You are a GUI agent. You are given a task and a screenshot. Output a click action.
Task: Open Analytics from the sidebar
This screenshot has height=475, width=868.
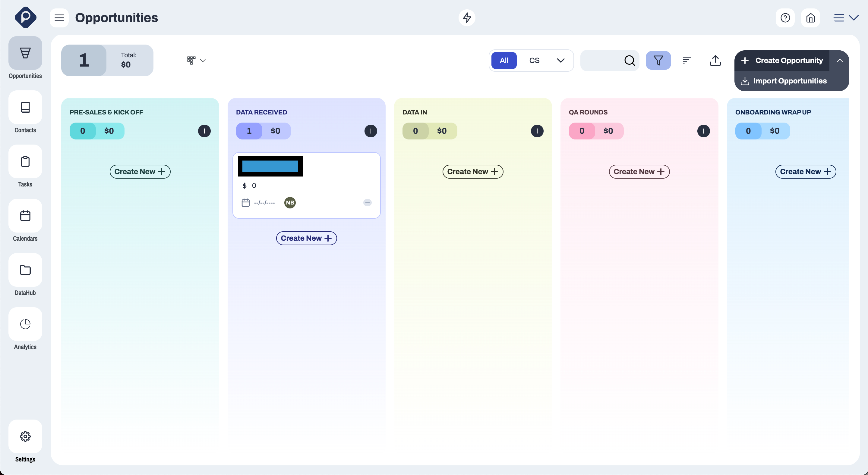pyautogui.click(x=25, y=324)
